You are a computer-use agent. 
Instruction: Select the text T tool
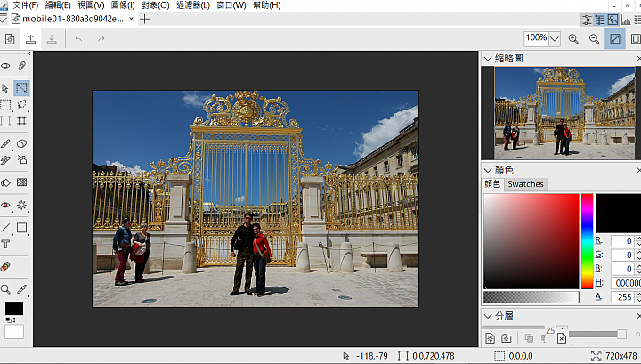(5, 245)
